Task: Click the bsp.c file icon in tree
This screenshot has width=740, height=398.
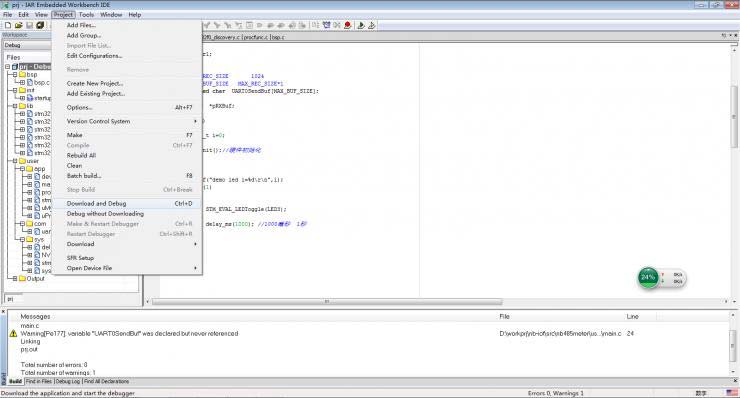Action: click(x=30, y=82)
